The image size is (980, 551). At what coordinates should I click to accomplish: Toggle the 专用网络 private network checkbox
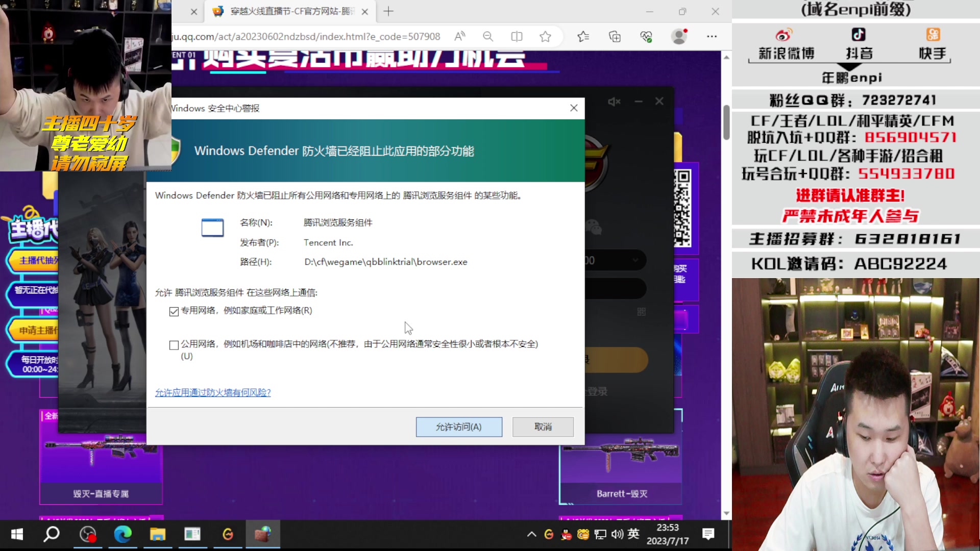174,311
